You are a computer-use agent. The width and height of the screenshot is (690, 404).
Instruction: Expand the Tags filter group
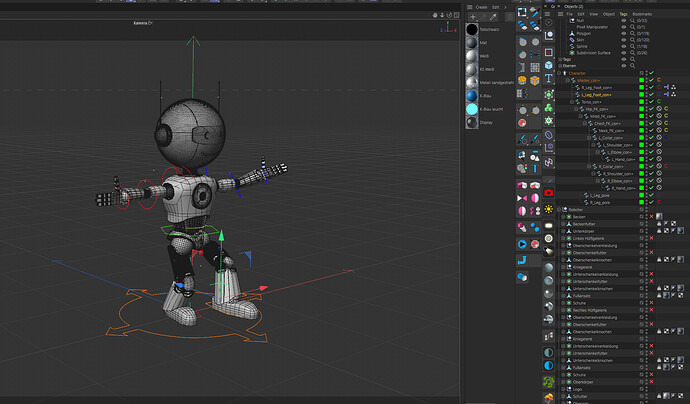(x=560, y=59)
